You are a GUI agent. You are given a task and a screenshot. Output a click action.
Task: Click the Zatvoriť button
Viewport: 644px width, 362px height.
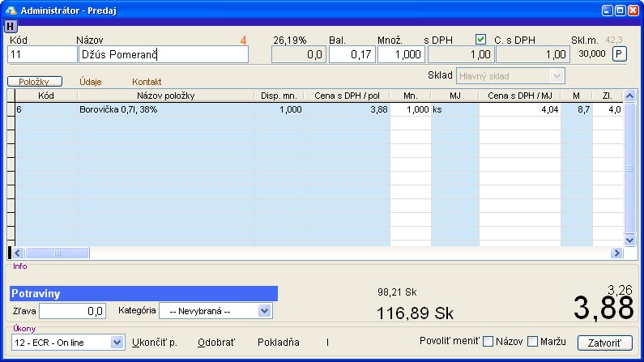[604, 343]
